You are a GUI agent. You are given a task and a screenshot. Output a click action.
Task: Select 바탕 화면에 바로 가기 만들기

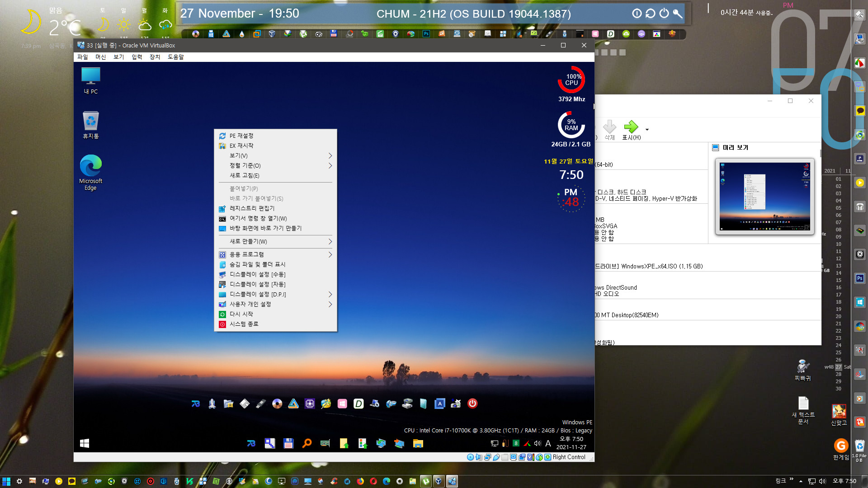(275, 228)
